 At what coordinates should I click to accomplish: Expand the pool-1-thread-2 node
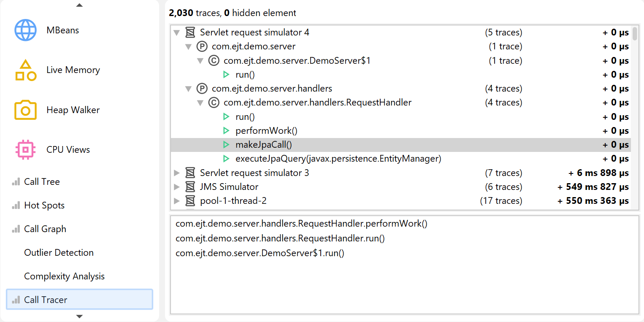point(177,201)
